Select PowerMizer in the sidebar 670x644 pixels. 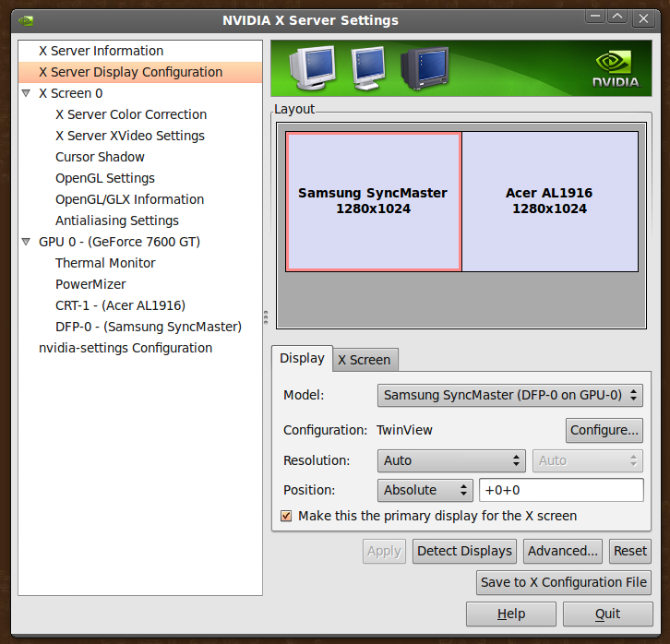pos(90,284)
